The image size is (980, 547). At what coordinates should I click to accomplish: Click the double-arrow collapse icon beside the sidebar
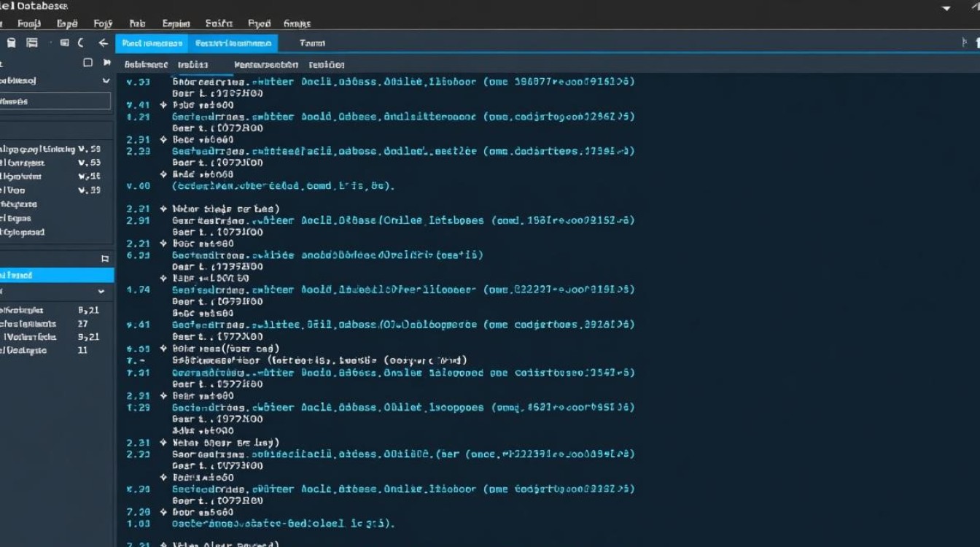tap(106, 63)
